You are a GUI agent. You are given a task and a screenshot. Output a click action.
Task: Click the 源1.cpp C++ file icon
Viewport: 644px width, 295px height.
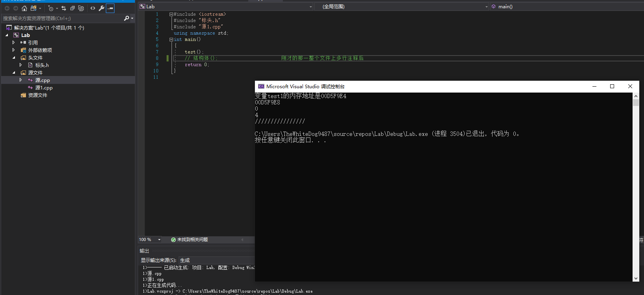(x=30, y=87)
